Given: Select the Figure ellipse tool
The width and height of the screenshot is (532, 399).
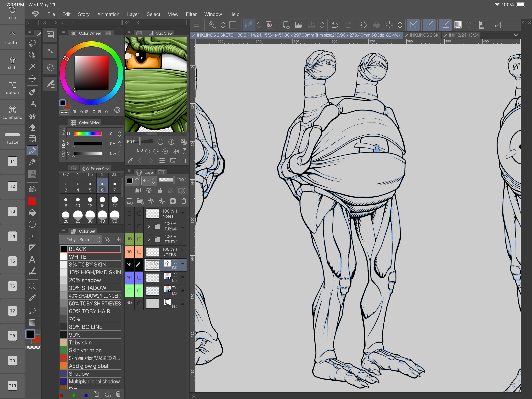Looking at the screenshot, I should [32, 224].
